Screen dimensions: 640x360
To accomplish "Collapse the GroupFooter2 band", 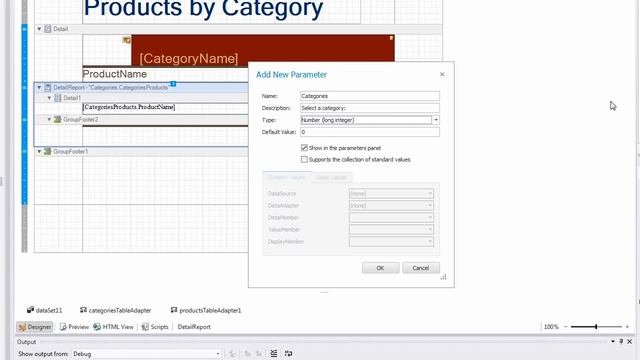I will pos(49,120).
